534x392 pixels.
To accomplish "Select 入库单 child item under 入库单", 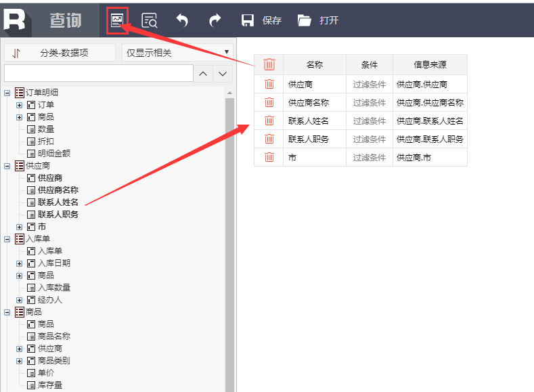I will (x=50, y=251).
